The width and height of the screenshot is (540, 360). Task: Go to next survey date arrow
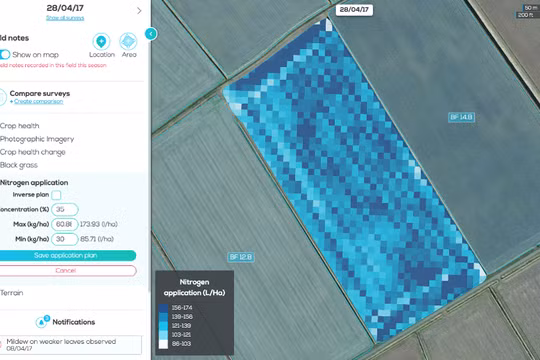click(x=139, y=11)
